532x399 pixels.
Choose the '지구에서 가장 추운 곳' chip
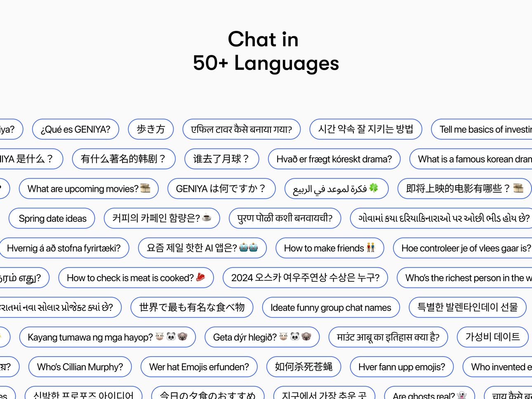click(x=324, y=393)
